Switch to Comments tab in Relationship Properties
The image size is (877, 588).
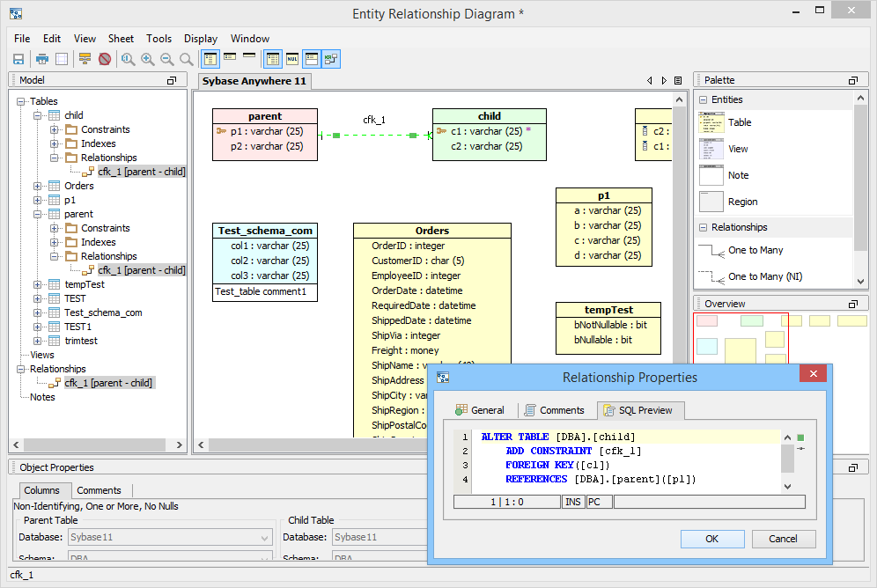[554, 410]
